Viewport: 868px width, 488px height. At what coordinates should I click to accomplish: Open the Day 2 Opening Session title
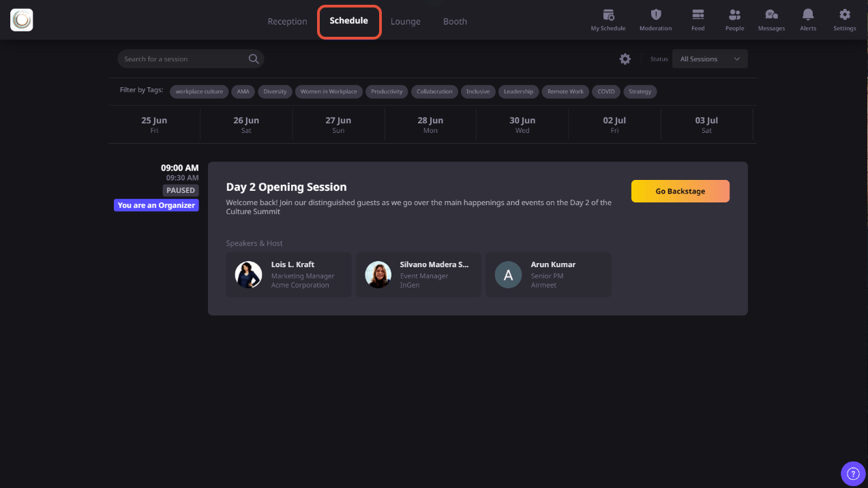[286, 187]
